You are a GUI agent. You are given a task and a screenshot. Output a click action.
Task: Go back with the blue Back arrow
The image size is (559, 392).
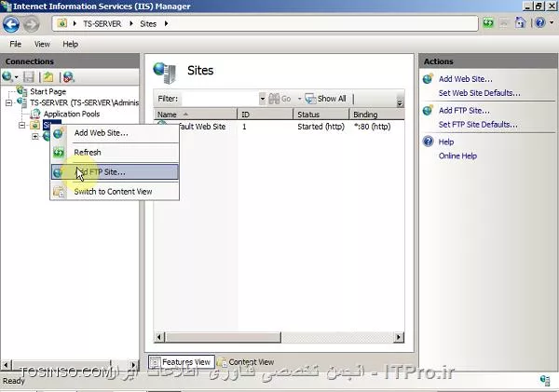coord(11,24)
